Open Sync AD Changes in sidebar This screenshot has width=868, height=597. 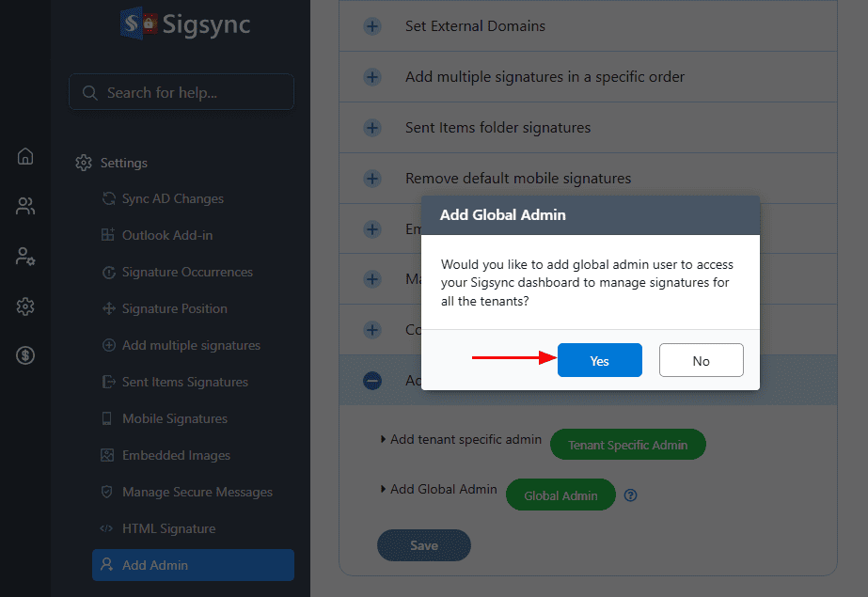(x=172, y=198)
